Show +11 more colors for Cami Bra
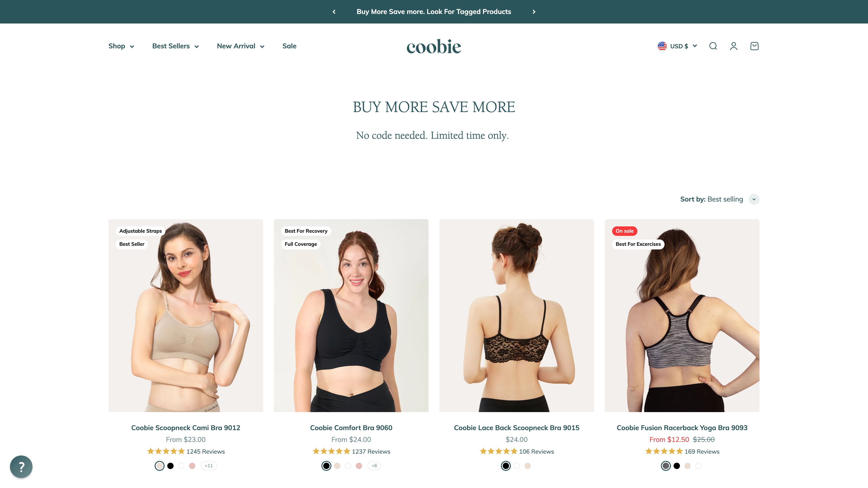 click(x=209, y=466)
